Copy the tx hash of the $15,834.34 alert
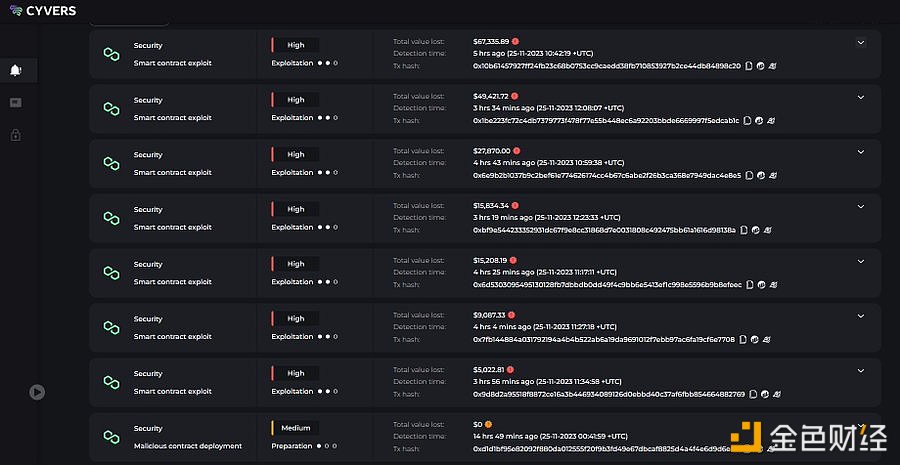The height and width of the screenshot is (465, 900). tap(744, 230)
